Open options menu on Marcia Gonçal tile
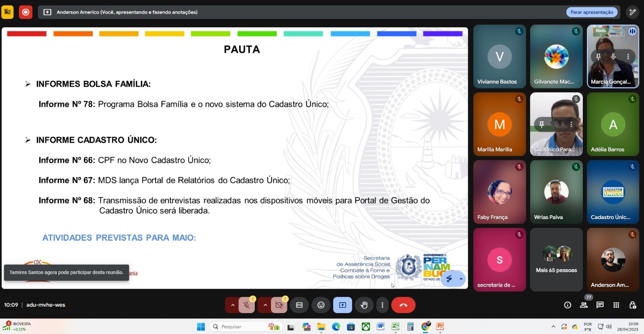Screen dimensions: 644x334 point(628,57)
